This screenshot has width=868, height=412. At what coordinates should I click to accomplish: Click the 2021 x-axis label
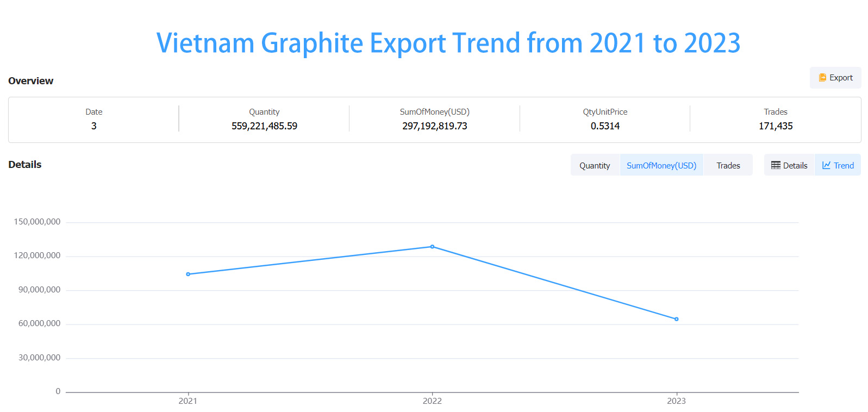point(188,401)
